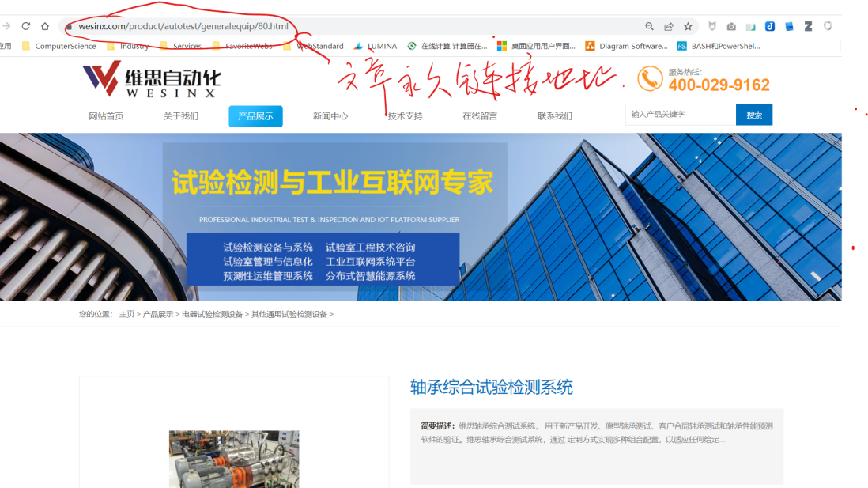This screenshot has height=488, width=868.
Task: Focus the 输入产品关键字 search field
Action: coord(681,115)
